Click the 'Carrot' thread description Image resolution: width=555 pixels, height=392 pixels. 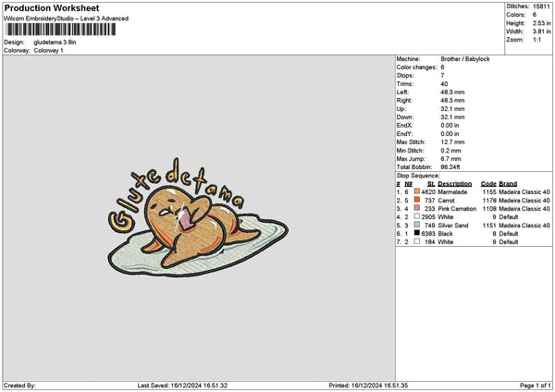point(447,201)
